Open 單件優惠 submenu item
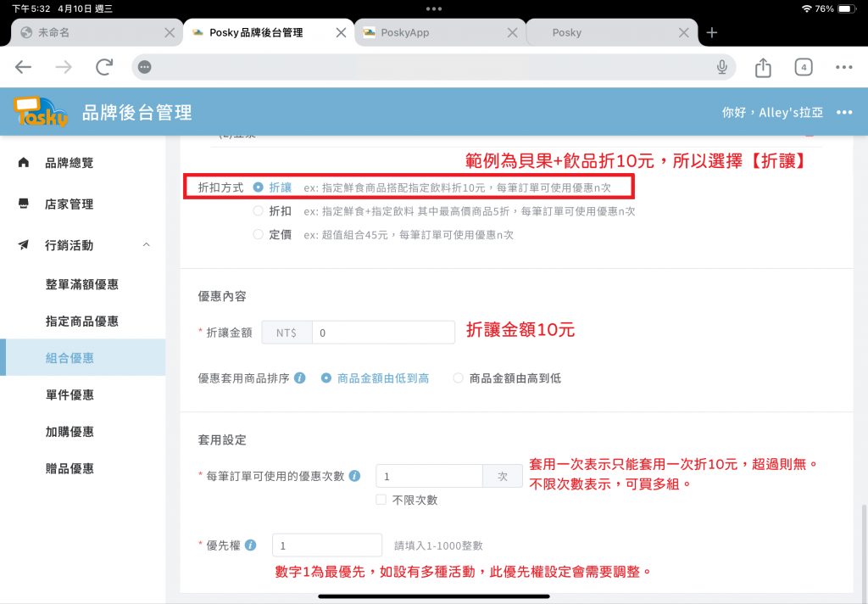Screen dimensions: 868x604 click(83, 394)
